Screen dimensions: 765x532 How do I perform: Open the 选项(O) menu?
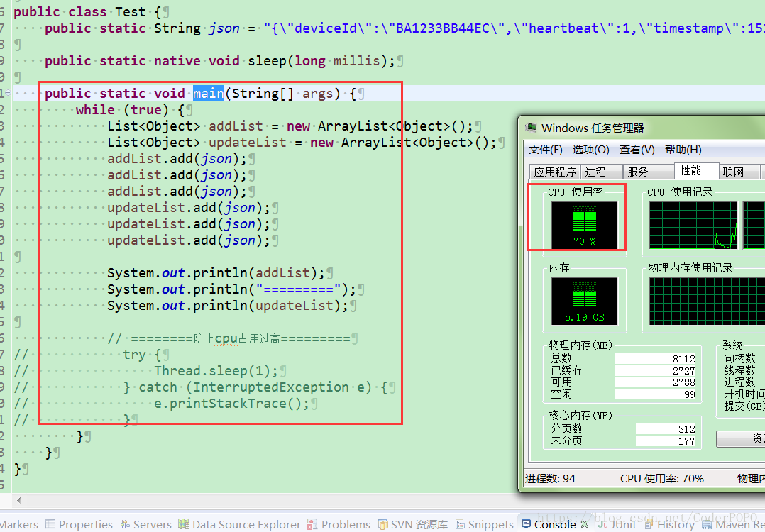pos(590,150)
